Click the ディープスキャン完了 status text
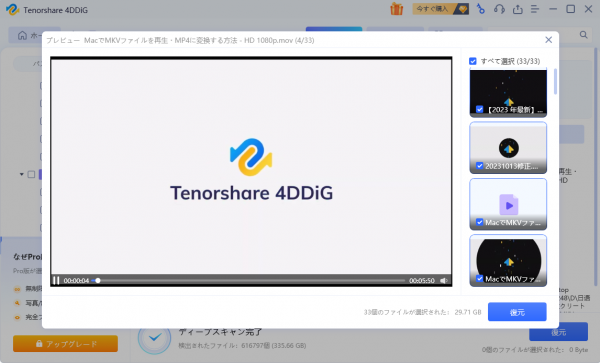 tap(220, 332)
